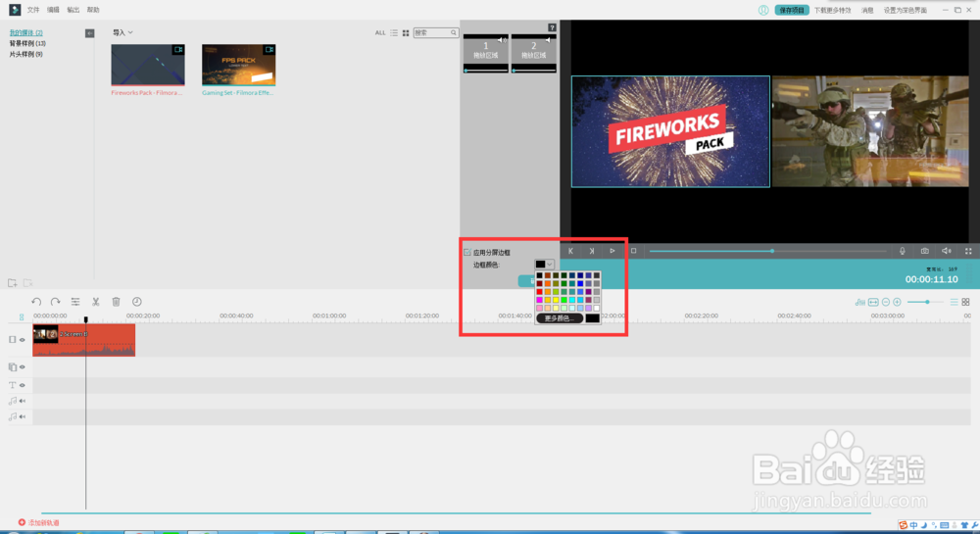Hide the main video track eye icon
Screen dimensions: 980x534
coord(22,340)
